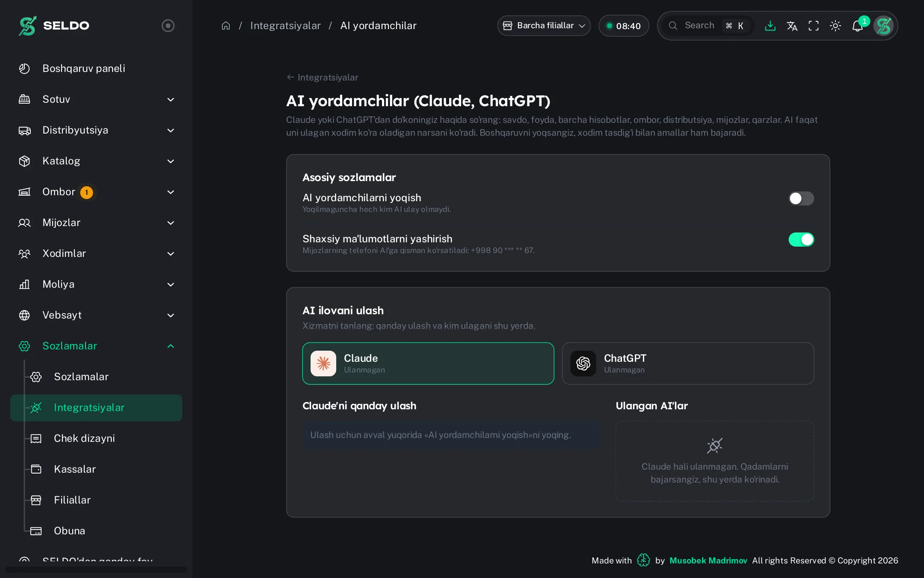Open the user avatar menu
The image size is (924, 578).
tap(884, 26)
